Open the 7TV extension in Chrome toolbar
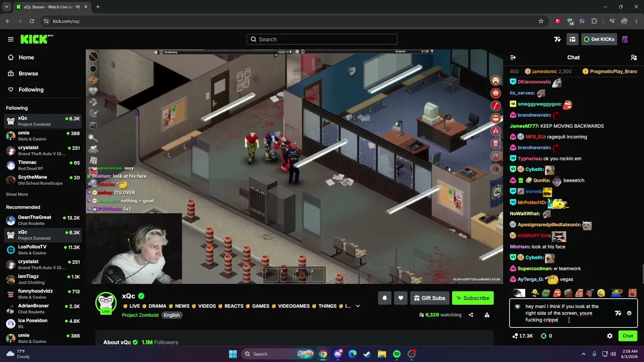This screenshot has height=362, width=644. (x=582, y=21)
